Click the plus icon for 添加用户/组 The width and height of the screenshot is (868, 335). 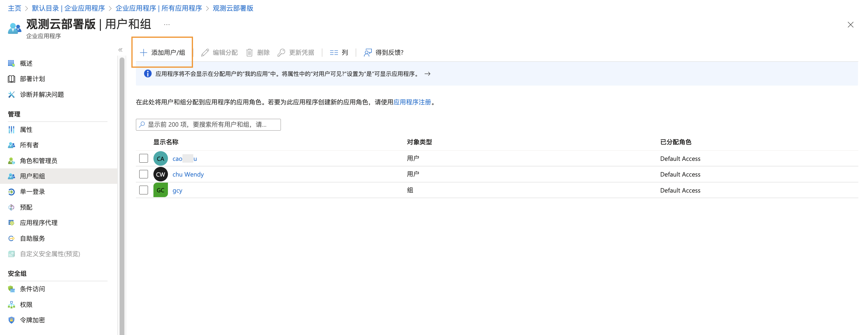click(143, 53)
